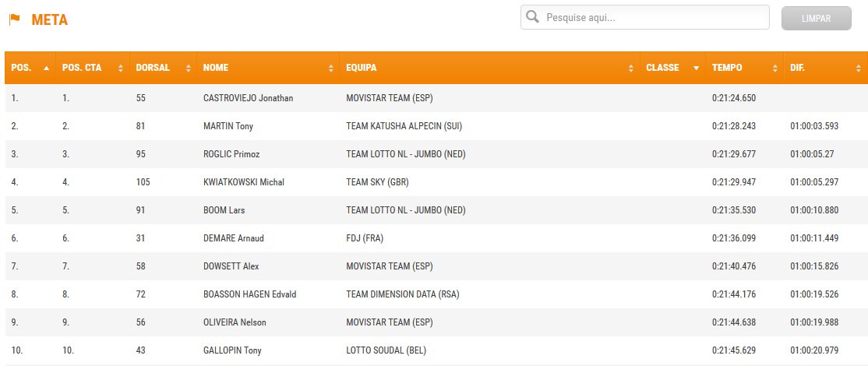Image resolution: width=868 pixels, height=366 pixels.
Task: Click dorsal number 81
Action: (140, 126)
